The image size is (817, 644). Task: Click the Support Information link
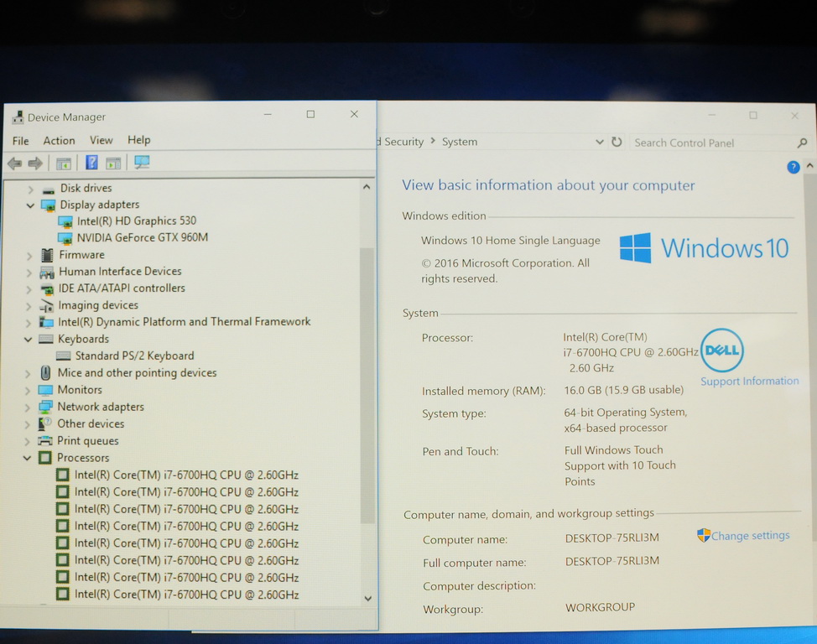coord(749,381)
